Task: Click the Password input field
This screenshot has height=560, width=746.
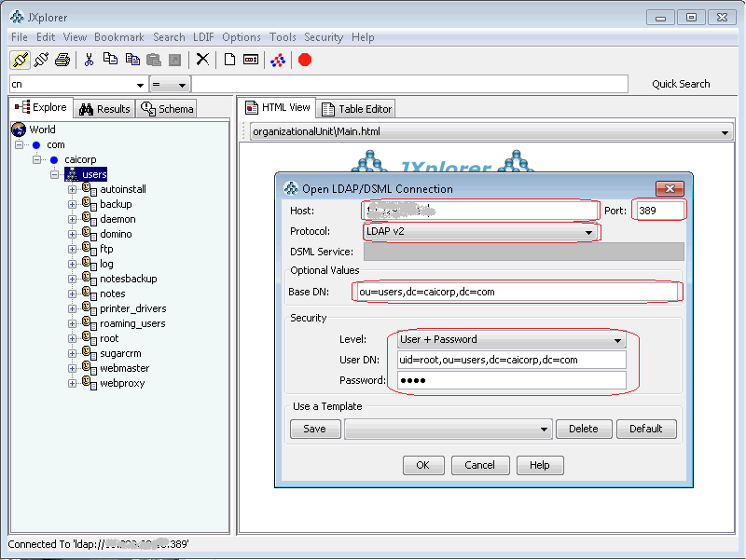Action: (x=511, y=380)
